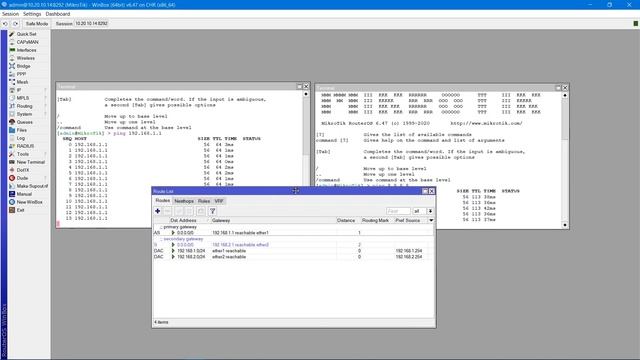
Task: Open the Queues sidebar entry
Action: (x=24, y=122)
